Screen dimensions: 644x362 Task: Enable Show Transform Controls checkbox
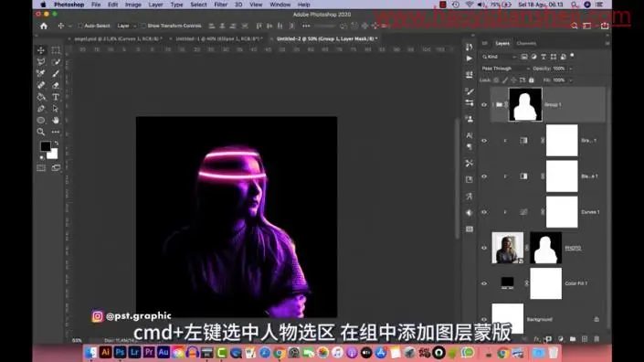pos(143,26)
